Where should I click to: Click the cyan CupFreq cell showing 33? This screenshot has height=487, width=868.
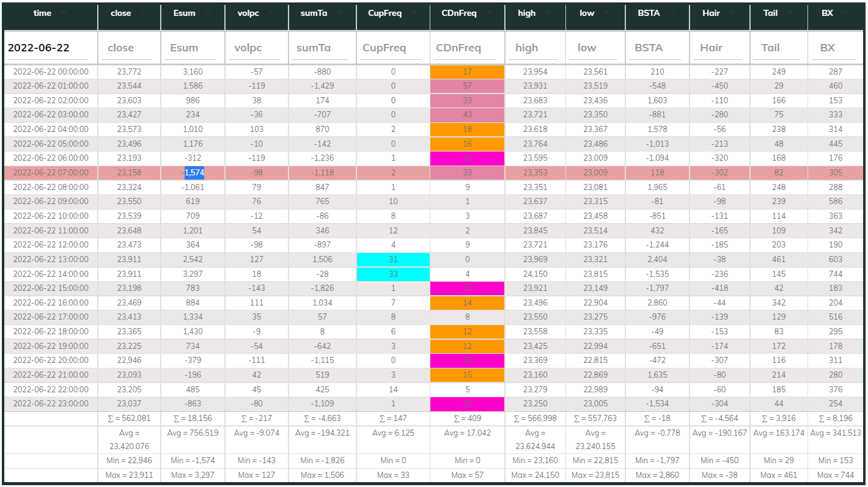tap(392, 274)
